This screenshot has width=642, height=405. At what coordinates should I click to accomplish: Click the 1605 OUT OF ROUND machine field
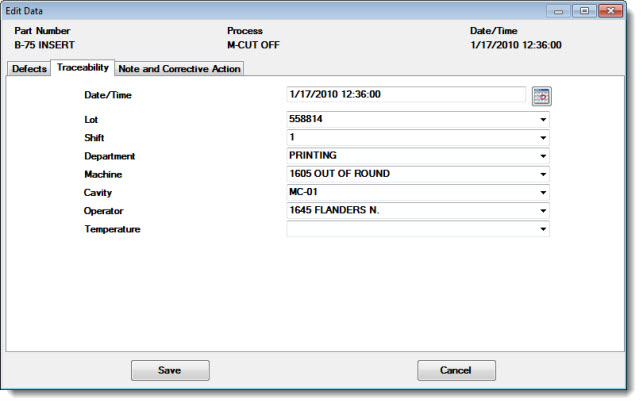pos(410,174)
